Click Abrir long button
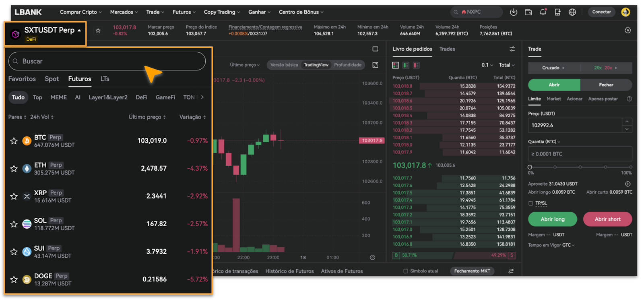Screen dimensions: 644x300 [x=552, y=219]
